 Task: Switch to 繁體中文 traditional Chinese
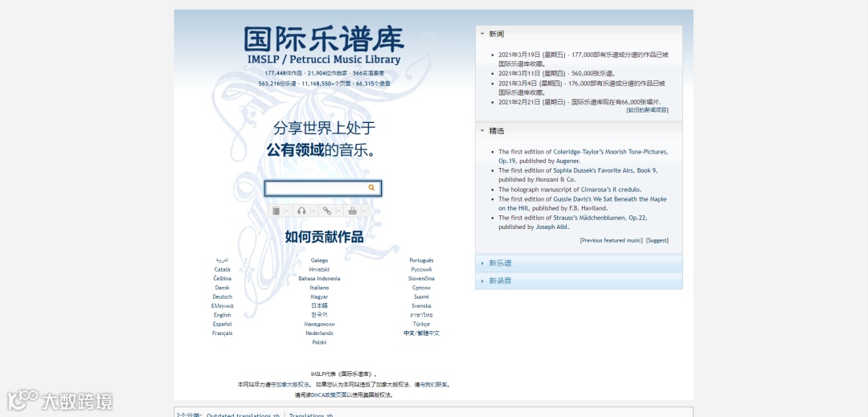point(428,333)
